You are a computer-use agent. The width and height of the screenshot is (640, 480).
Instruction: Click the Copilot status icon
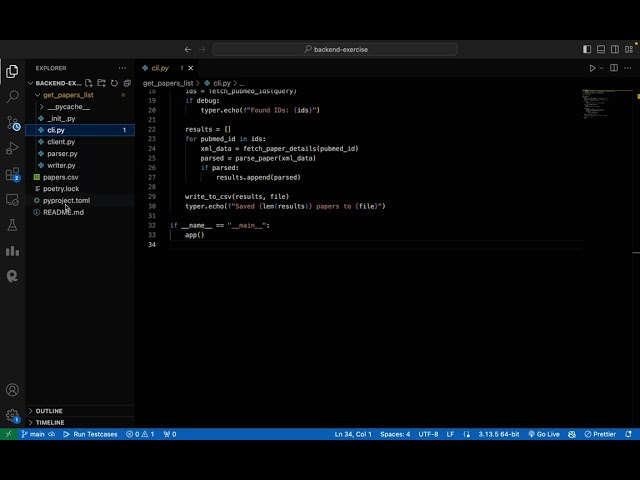click(x=572, y=434)
